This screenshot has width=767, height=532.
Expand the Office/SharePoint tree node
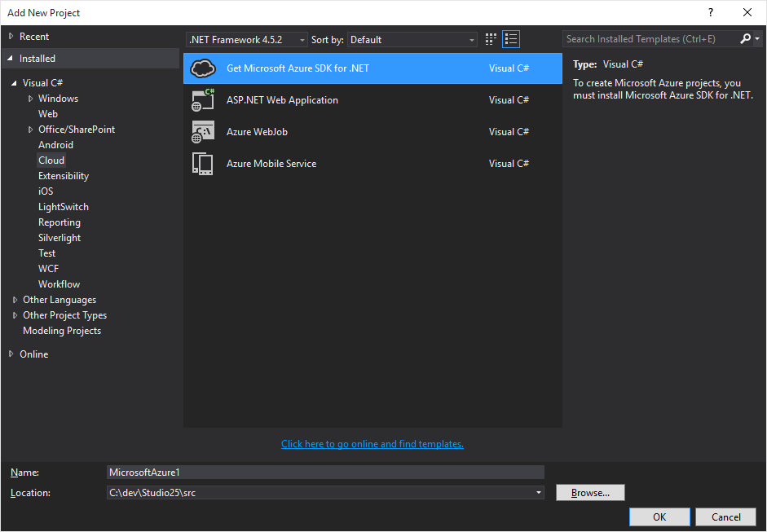click(30, 130)
